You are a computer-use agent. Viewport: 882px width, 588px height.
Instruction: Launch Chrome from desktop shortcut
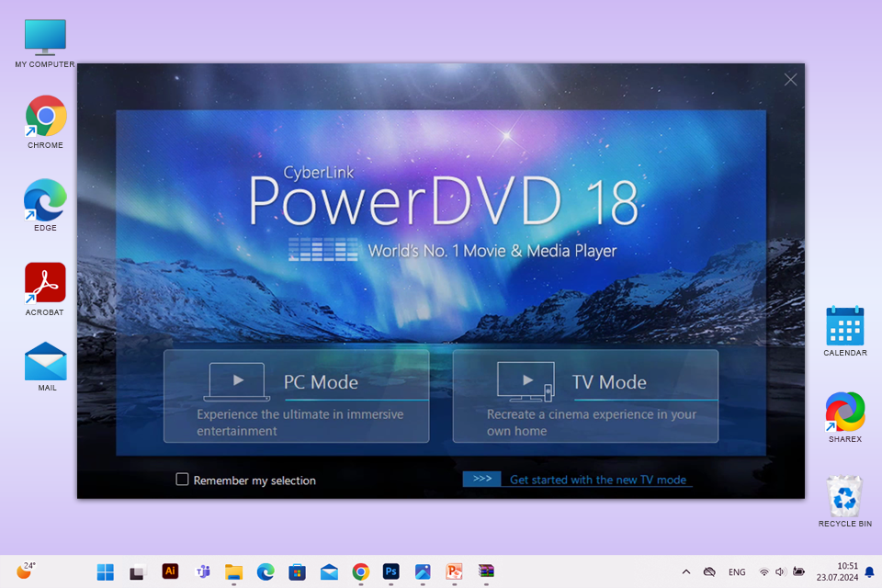click(46, 122)
